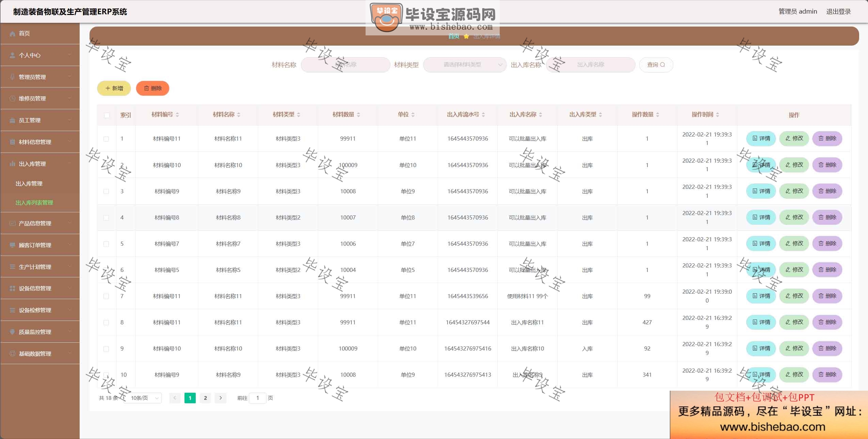Open 顾客订单管理 menu label
The image size is (868, 439).
[35, 245]
